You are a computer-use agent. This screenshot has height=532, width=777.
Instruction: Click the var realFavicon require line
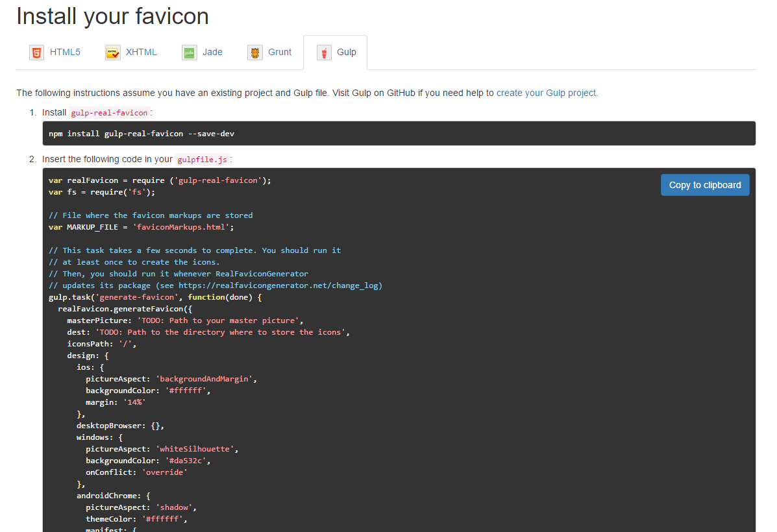click(x=160, y=180)
